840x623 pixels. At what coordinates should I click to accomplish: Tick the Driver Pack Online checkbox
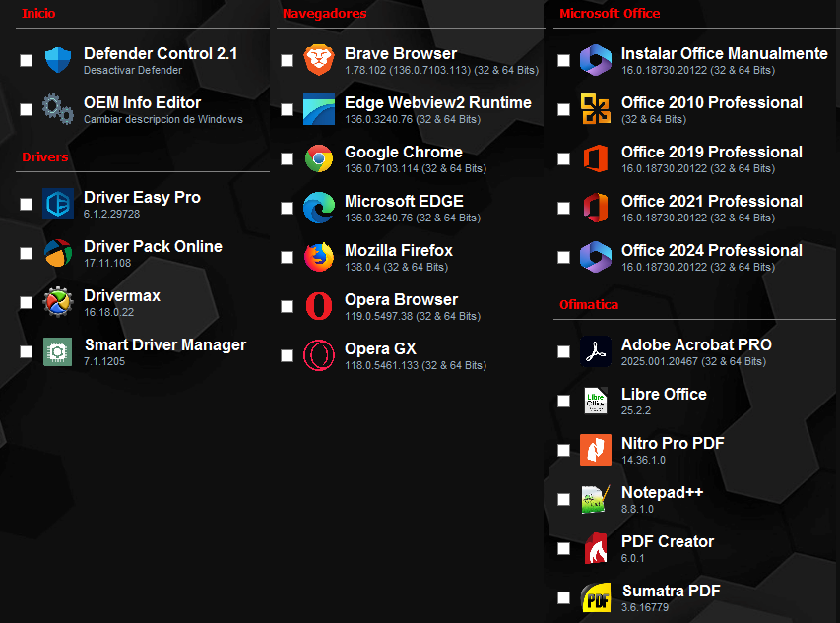(x=26, y=254)
